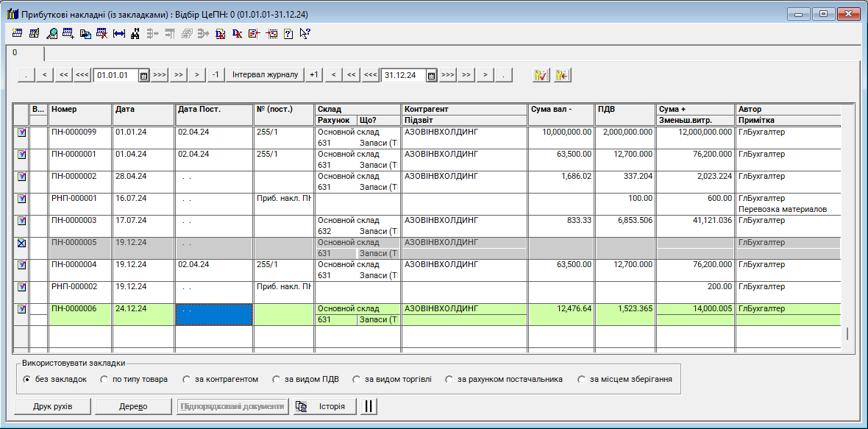The height and width of the screenshot is (429, 868).
Task: Click the "Інтервал журналу" button
Action: click(265, 75)
